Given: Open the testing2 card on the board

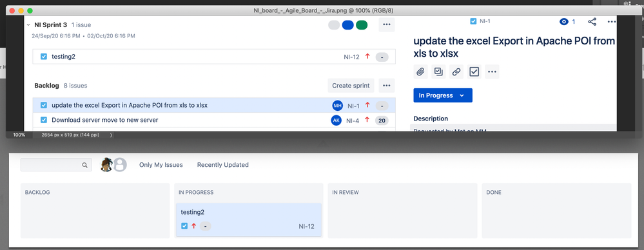Looking at the screenshot, I should (248, 220).
